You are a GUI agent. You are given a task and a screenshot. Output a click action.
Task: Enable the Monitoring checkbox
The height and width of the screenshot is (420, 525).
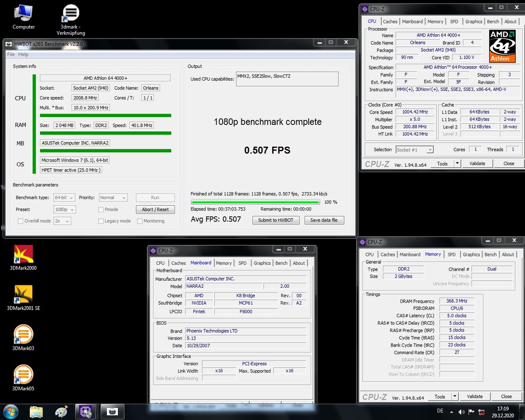(140, 221)
